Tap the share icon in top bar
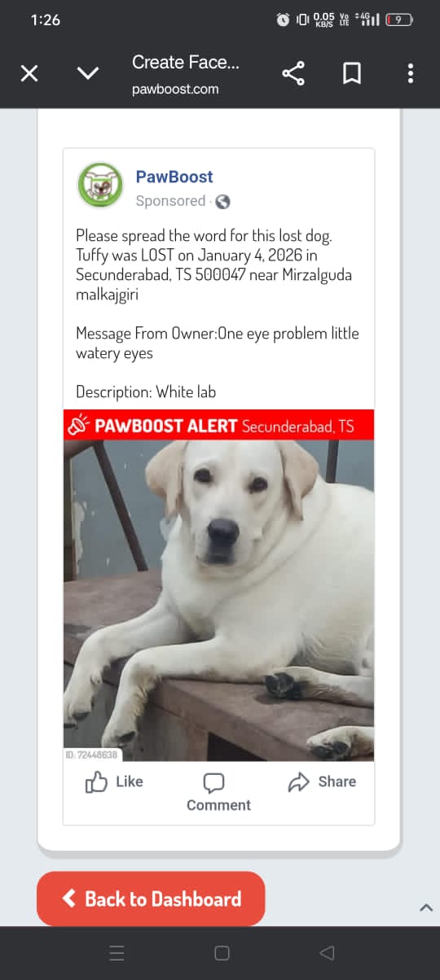The height and width of the screenshot is (980, 440). (293, 74)
